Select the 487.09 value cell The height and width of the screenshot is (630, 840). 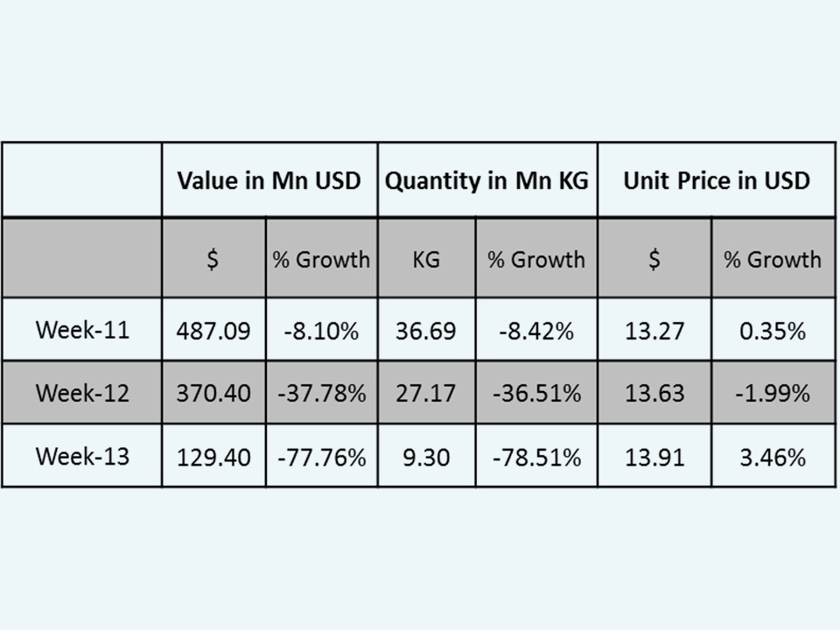pyautogui.click(x=213, y=331)
